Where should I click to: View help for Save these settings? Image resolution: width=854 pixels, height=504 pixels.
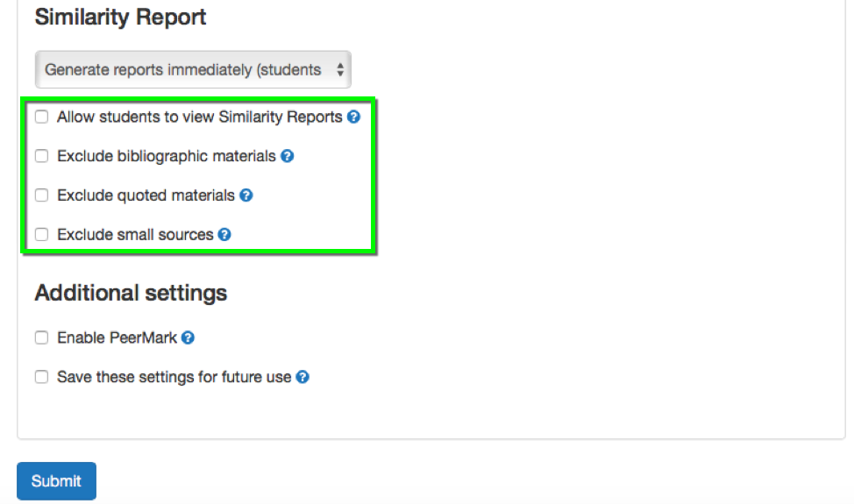pos(302,377)
